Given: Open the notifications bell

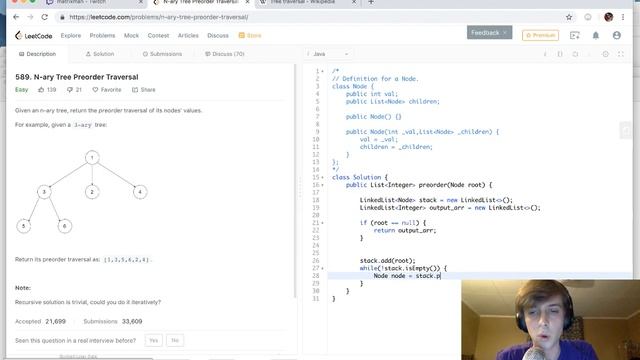Looking at the screenshot, I should pos(596,36).
